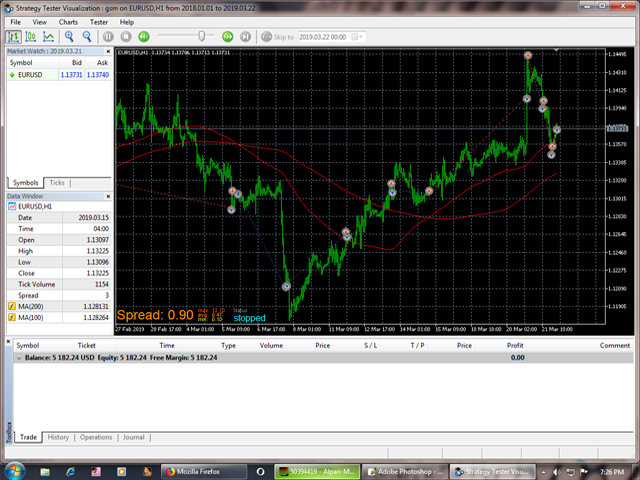Switch to the Ticks tab
The image size is (640, 480).
coord(57,183)
